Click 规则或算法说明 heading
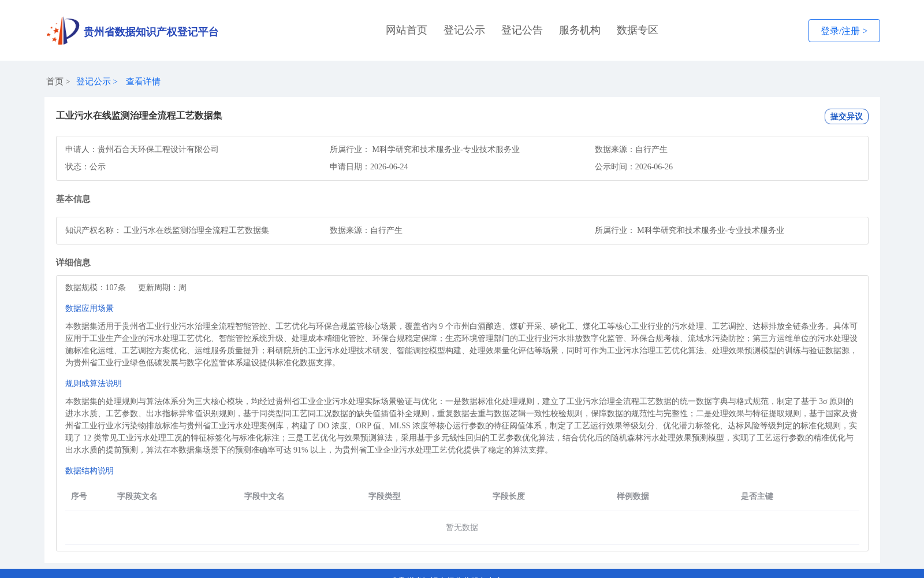Screen dimensions: 924x578 point(94,383)
